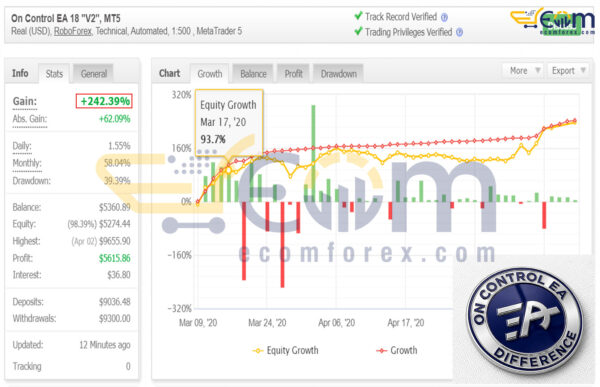Click the $9655.90 highest value
Image resolution: width=600 pixels, height=387 pixels.
coord(115,241)
